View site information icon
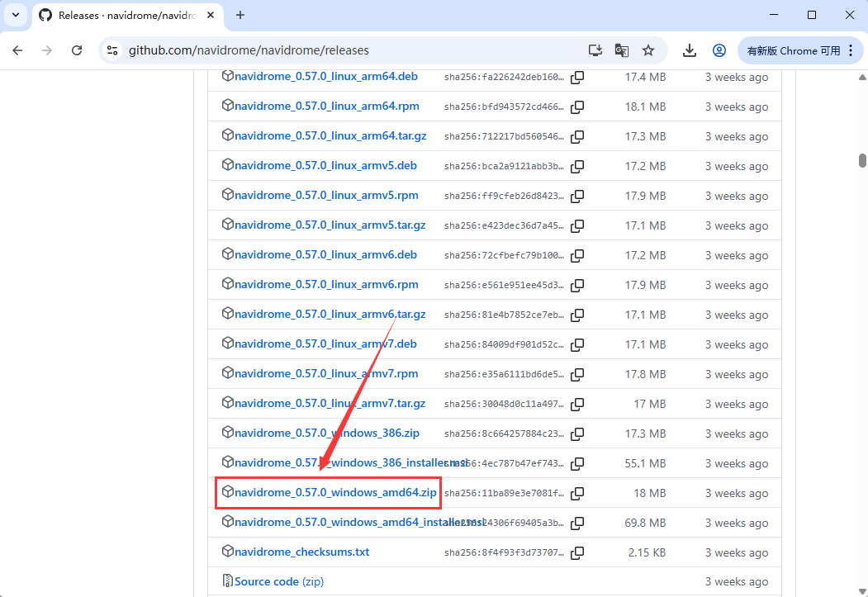 click(112, 50)
